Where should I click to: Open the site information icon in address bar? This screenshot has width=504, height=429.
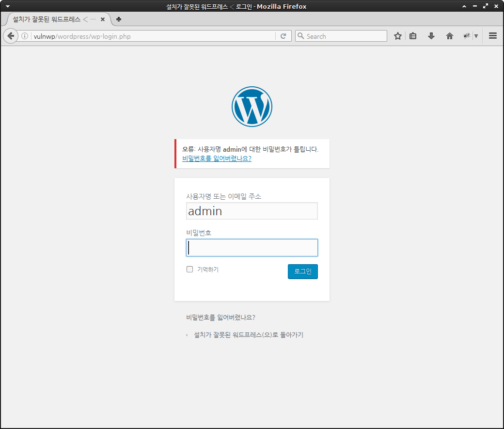(x=25, y=36)
